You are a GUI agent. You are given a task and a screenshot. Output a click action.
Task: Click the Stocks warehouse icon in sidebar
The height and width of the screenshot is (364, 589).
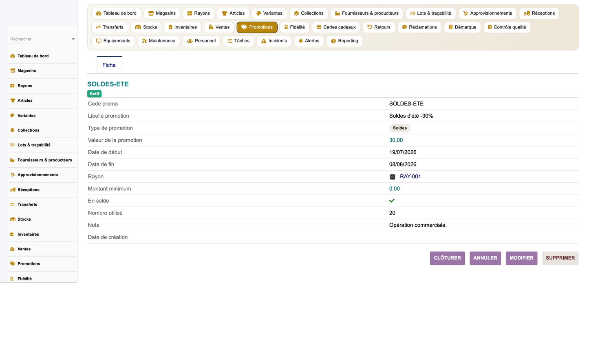point(13,219)
